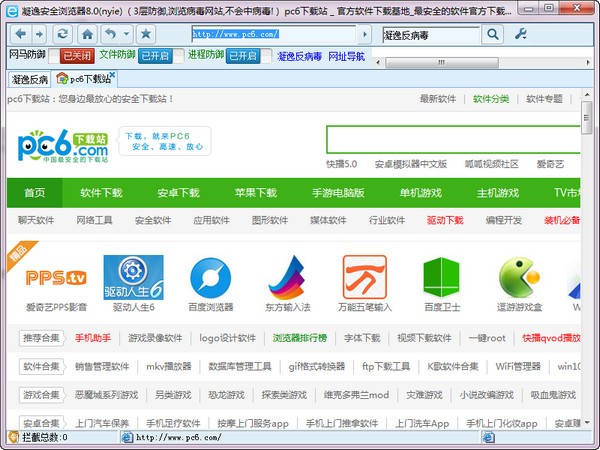
Task: Click the right status bar page icon
Action: [x=488, y=437]
